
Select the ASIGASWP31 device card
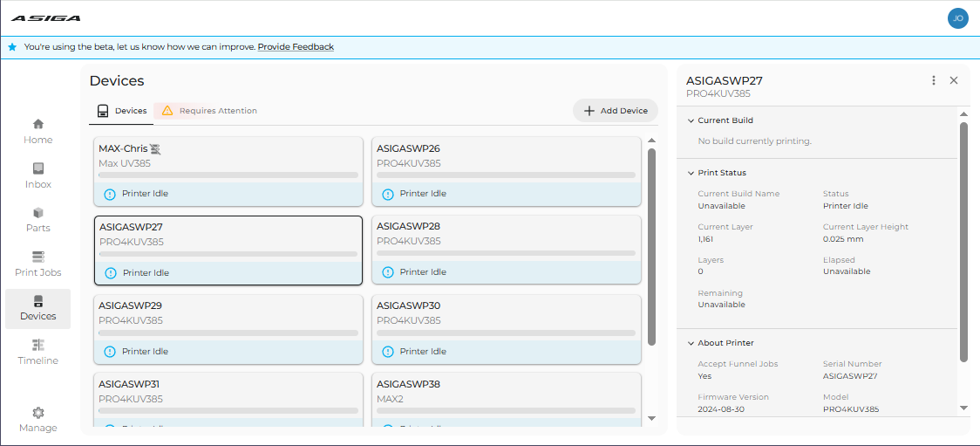pos(228,401)
